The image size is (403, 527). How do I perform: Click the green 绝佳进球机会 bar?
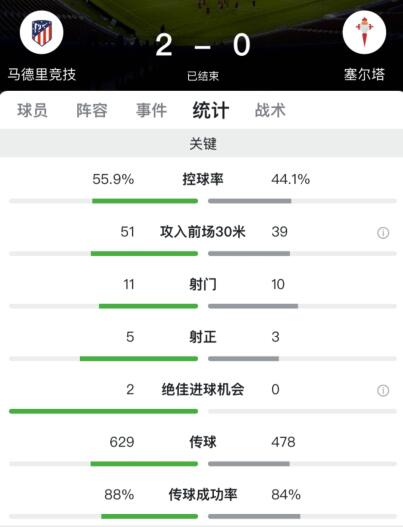(104, 411)
